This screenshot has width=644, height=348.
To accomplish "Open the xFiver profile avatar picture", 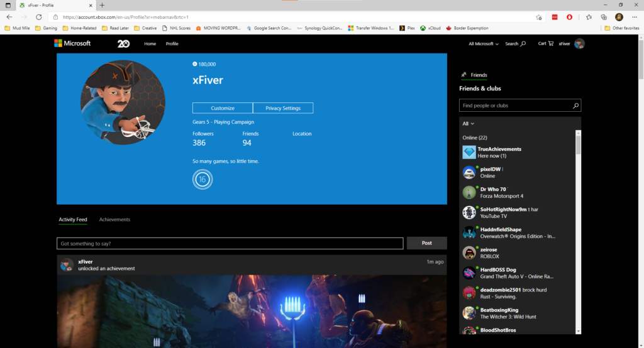I will [x=123, y=103].
